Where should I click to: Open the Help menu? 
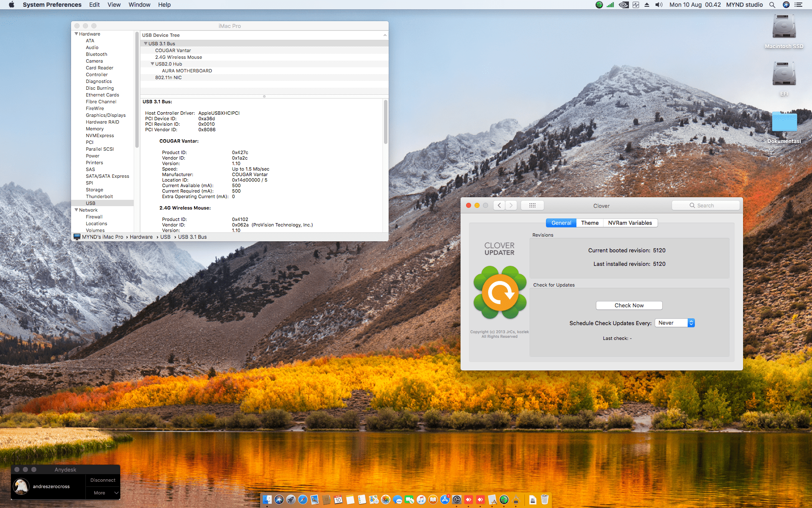tap(165, 5)
